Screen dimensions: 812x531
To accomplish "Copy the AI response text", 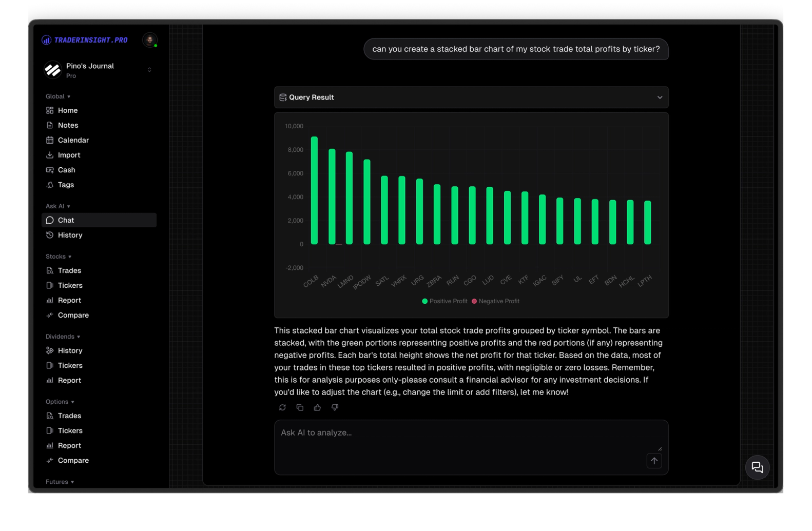I will coord(300,407).
